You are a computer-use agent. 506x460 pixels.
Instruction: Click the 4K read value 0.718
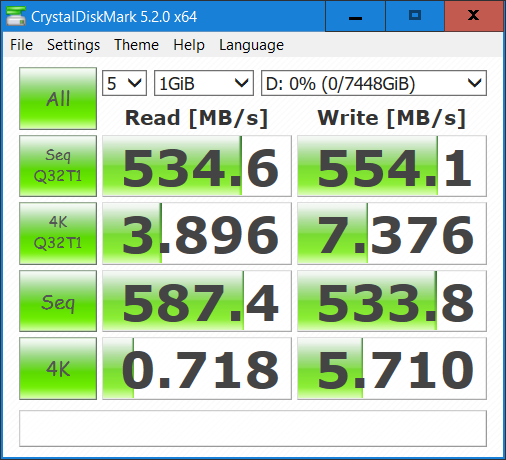(x=197, y=368)
